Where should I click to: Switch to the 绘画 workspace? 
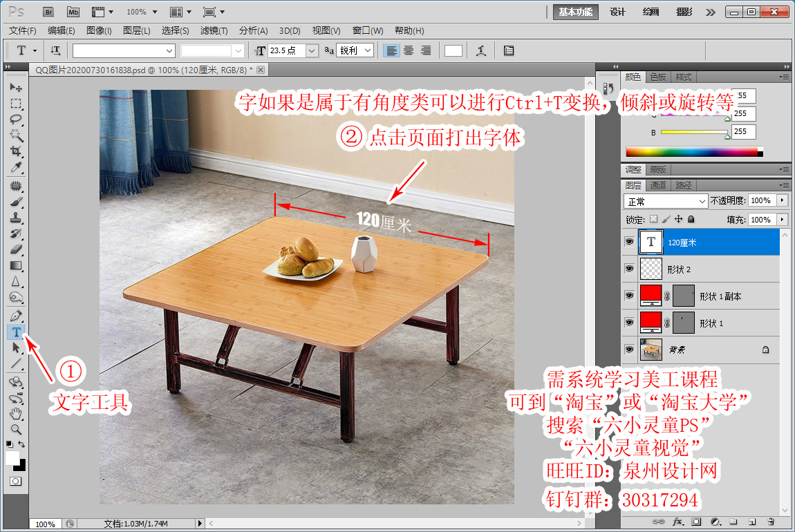pos(651,12)
